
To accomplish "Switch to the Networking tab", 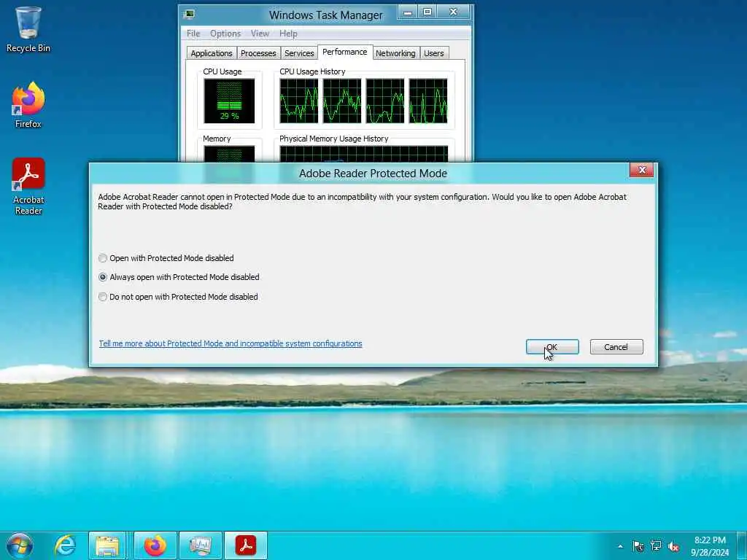I will click(x=395, y=52).
